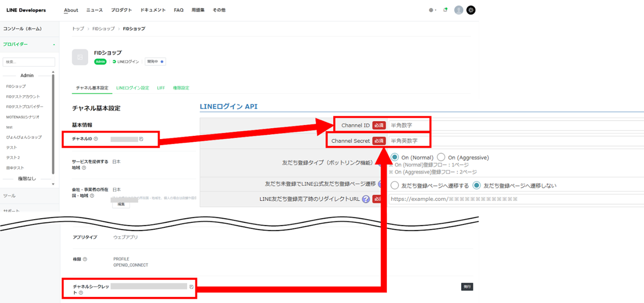
Task: Choose 友だち登録ページへ遷移する option
Action: pos(395,185)
